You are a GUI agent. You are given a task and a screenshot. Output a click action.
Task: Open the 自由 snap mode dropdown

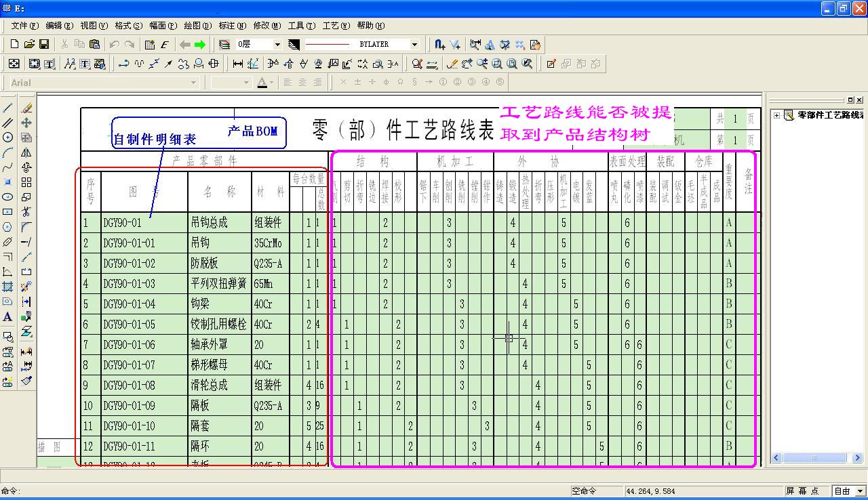[860, 491]
